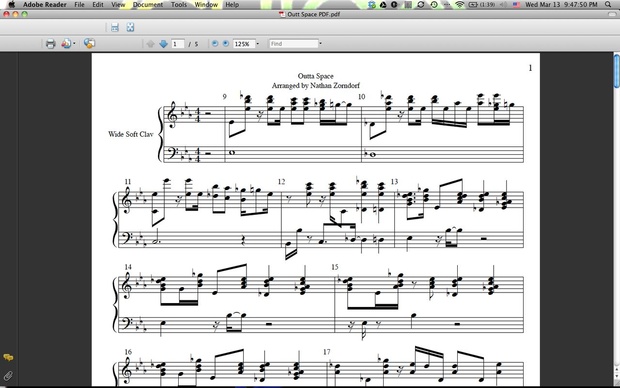Open the Window menu
The height and width of the screenshot is (388, 620).
coord(206,5)
